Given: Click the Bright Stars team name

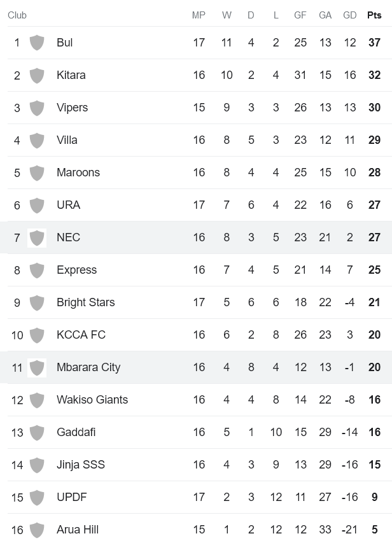Looking at the screenshot, I should click(85, 302).
